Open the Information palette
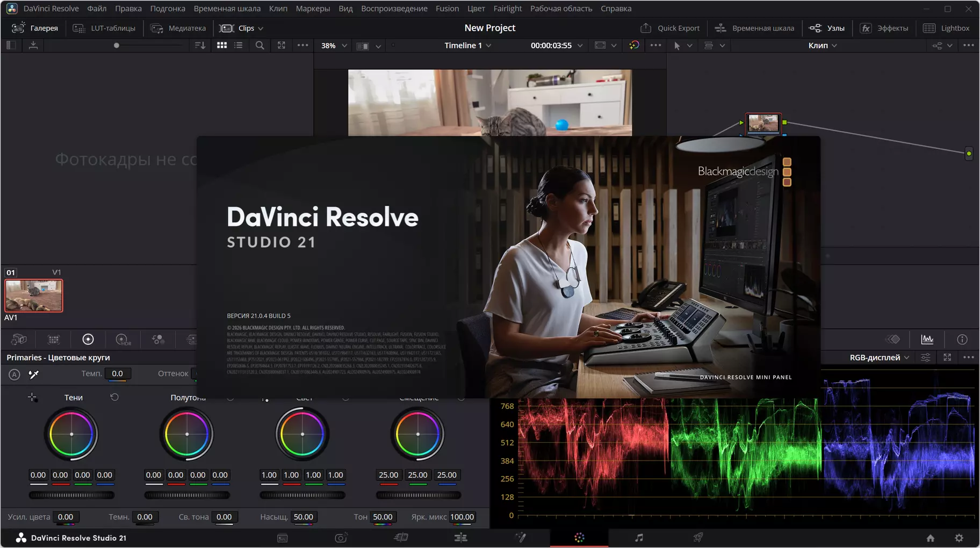Screen dimensions: 980x548 pos(962,340)
